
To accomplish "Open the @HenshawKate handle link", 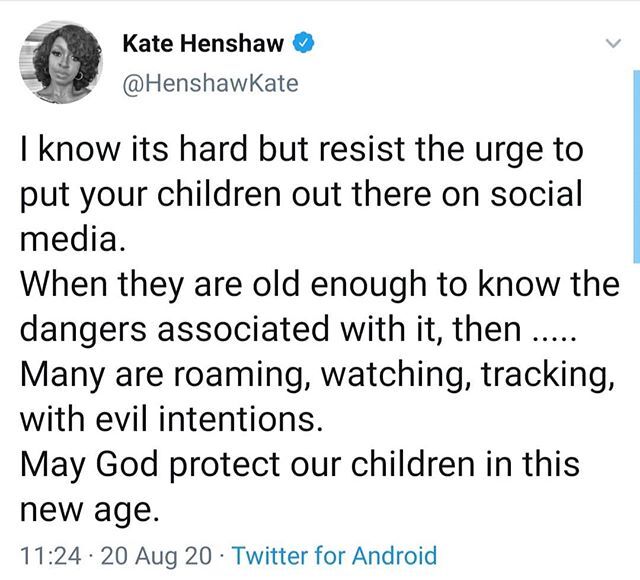I will click(211, 83).
